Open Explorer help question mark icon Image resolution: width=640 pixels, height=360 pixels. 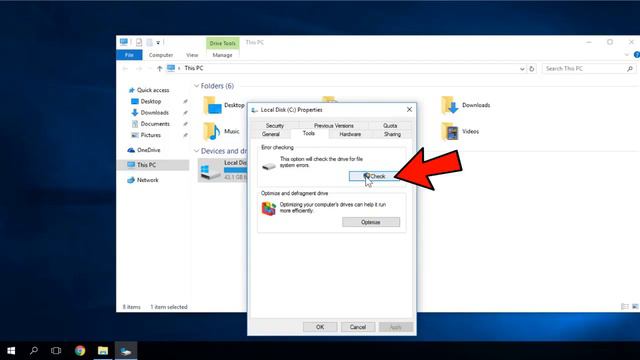pos(636,55)
